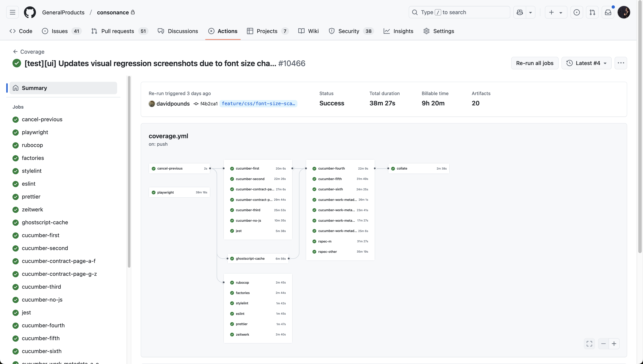Click success check icon beside factories

click(15, 158)
